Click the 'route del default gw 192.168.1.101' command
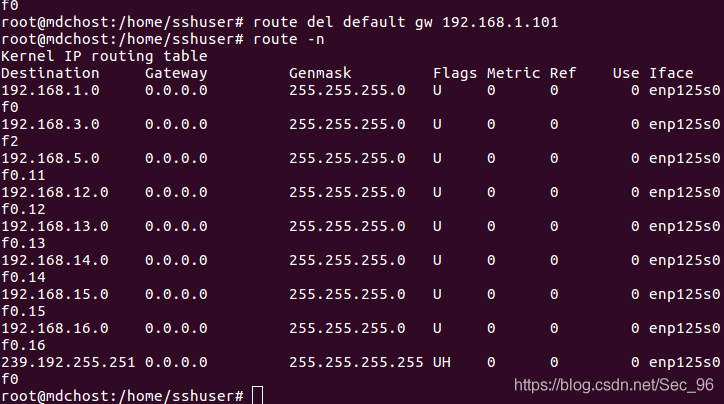Image resolution: width=724 pixels, height=404 pixels. (x=405, y=22)
